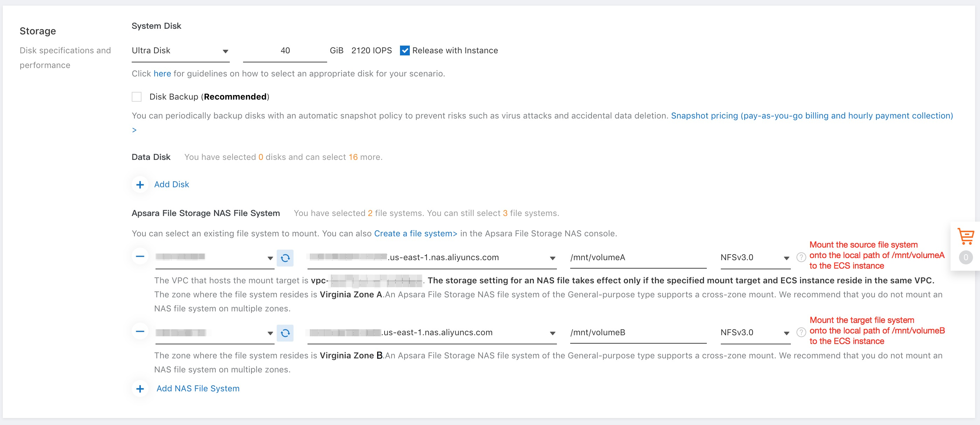Refresh the file system list for /mnt/volumeB row
The height and width of the screenshot is (425, 980).
click(285, 333)
